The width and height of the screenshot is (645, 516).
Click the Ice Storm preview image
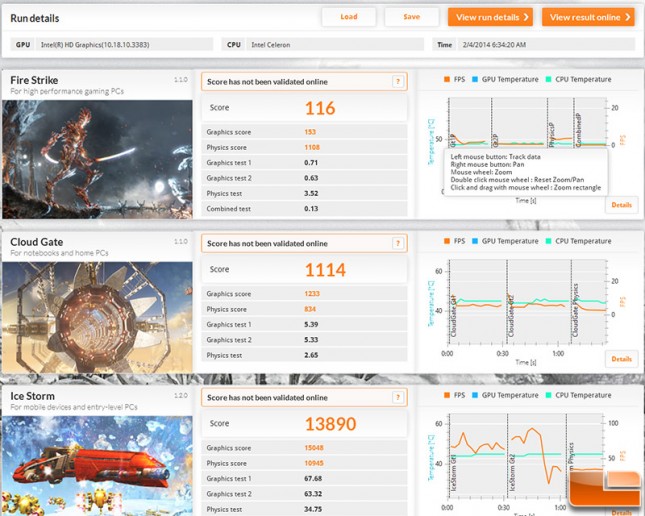pyautogui.click(x=97, y=466)
